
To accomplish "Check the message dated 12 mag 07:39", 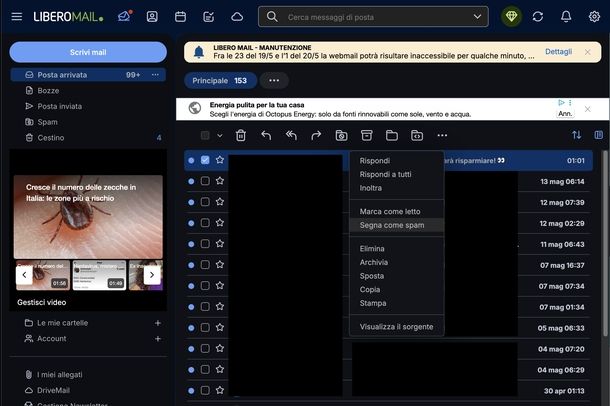I will click(205, 202).
